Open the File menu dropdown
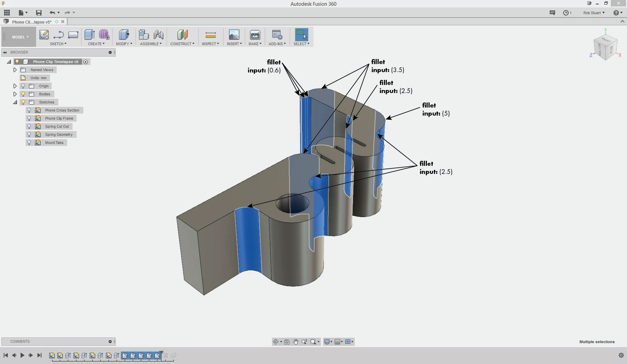The width and height of the screenshot is (627, 364). click(x=23, y=13)
